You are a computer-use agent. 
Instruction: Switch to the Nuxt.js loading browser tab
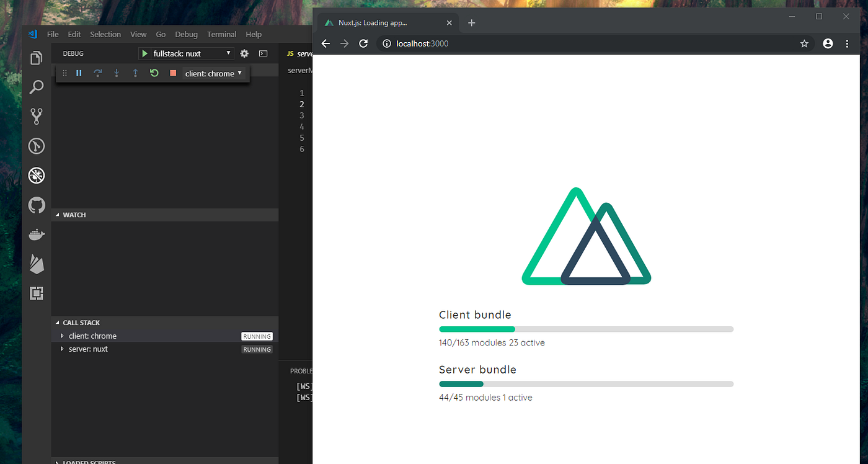pyautogui.click(x=378, y=22)
